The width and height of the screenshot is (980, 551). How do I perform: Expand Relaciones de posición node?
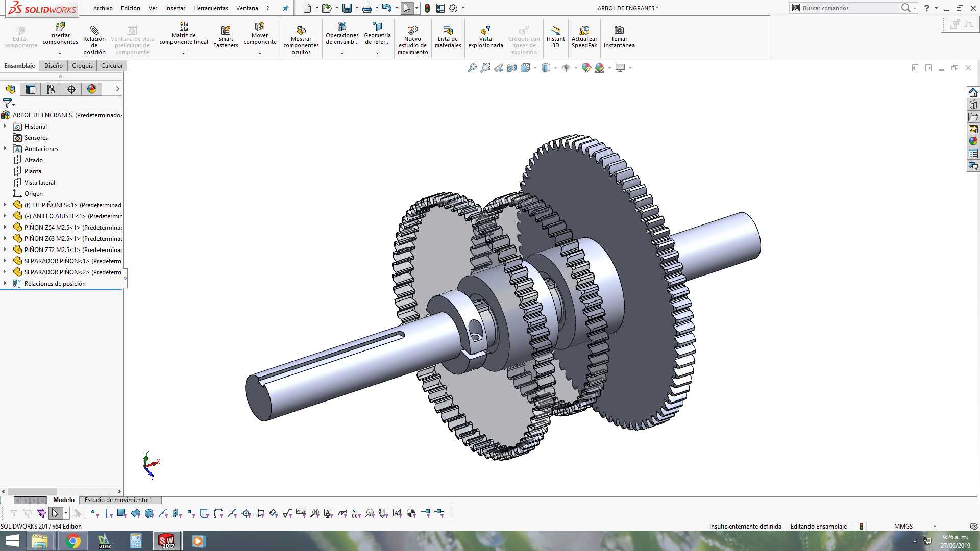(x=5, y=283)
